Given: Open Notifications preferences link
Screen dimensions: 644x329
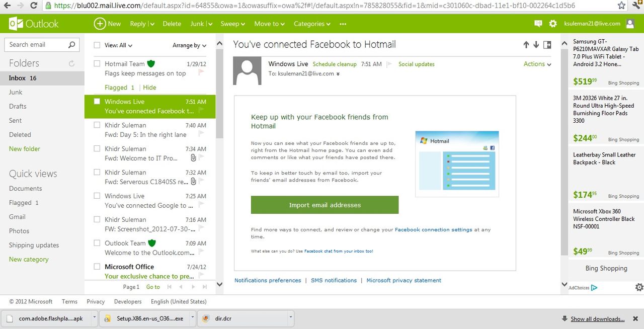Looking at the screenshot, I should tap(268, 280).
